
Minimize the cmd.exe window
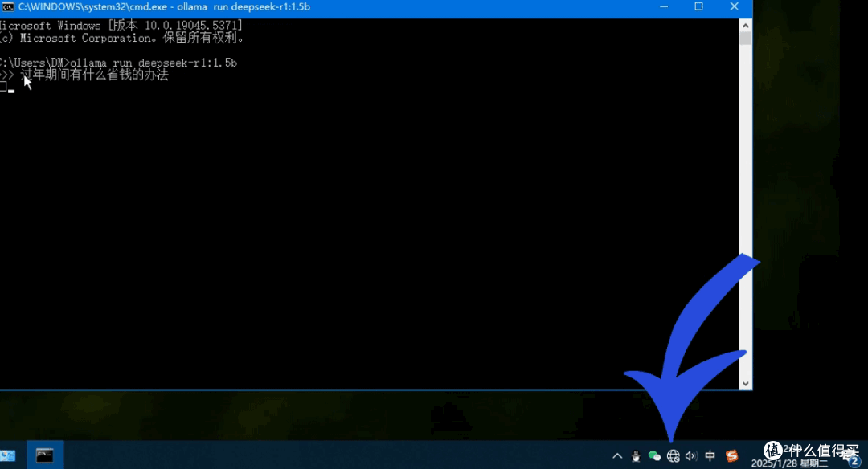[664, 6]
